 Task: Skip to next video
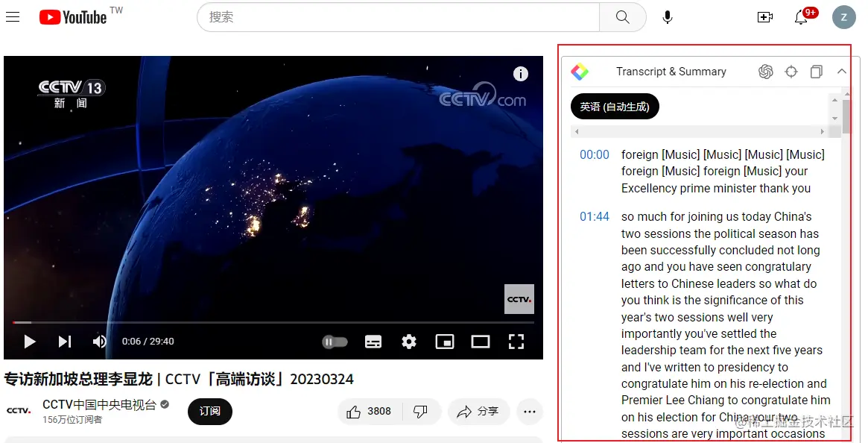coord(65,342)
